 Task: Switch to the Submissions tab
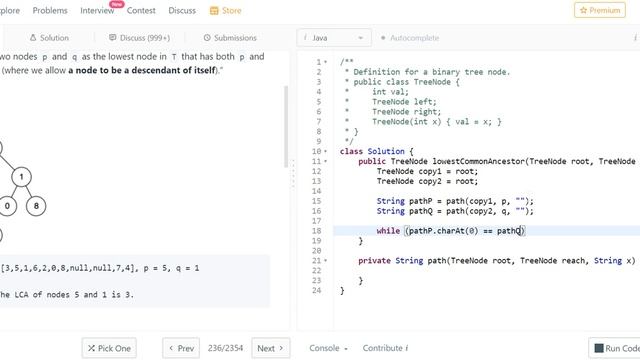230,38
